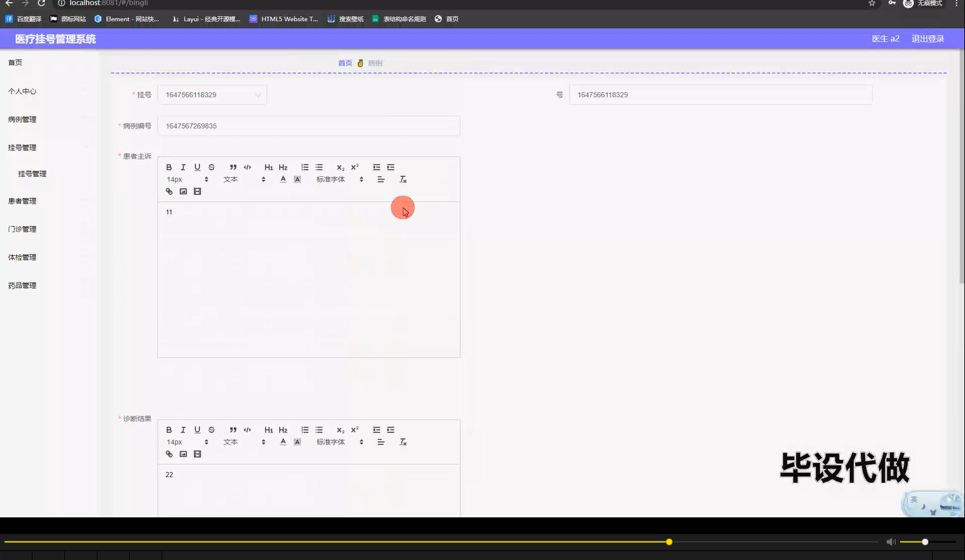This screenshot has height=560, width=965.
Task: Open the Element bookmark
Action: coord(127,19)
